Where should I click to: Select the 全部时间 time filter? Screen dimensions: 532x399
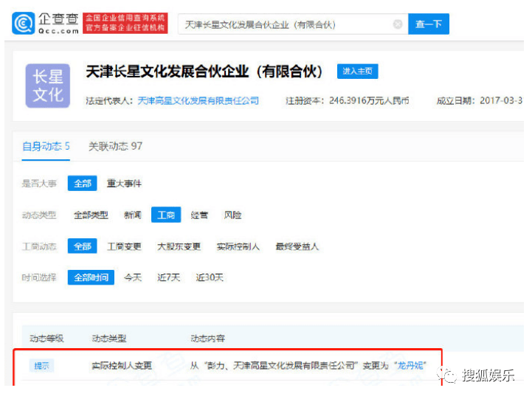point(91,277)
